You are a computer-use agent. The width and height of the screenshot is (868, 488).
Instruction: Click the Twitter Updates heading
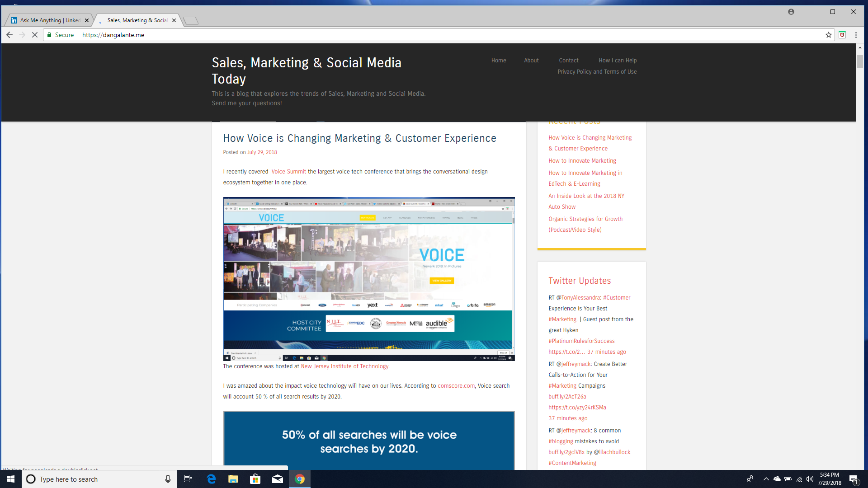[579, 281]
